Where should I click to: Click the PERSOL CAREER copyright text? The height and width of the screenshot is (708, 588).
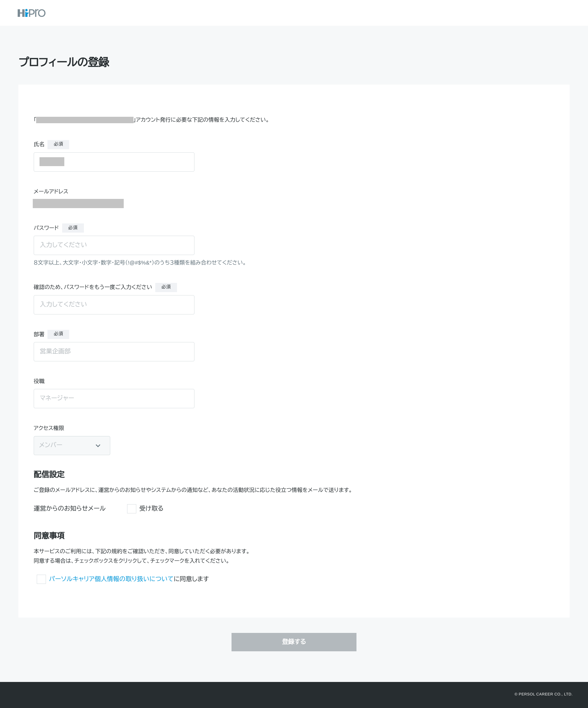(543, 694)
